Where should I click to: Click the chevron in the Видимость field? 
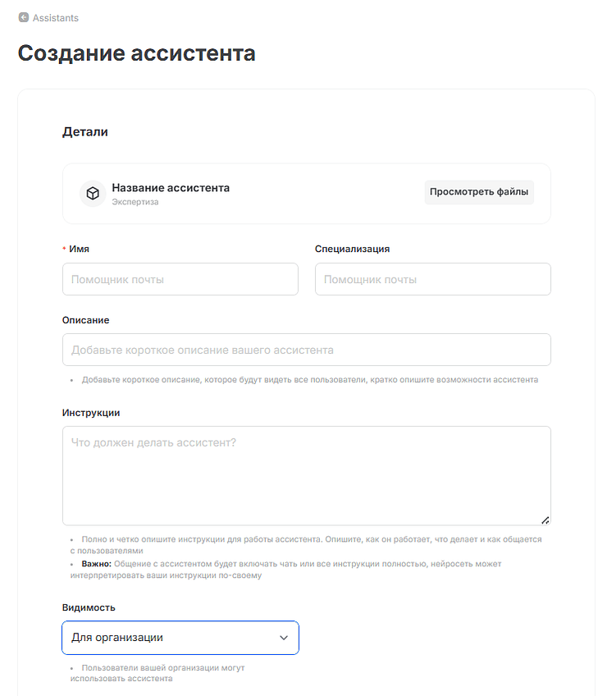284,638
